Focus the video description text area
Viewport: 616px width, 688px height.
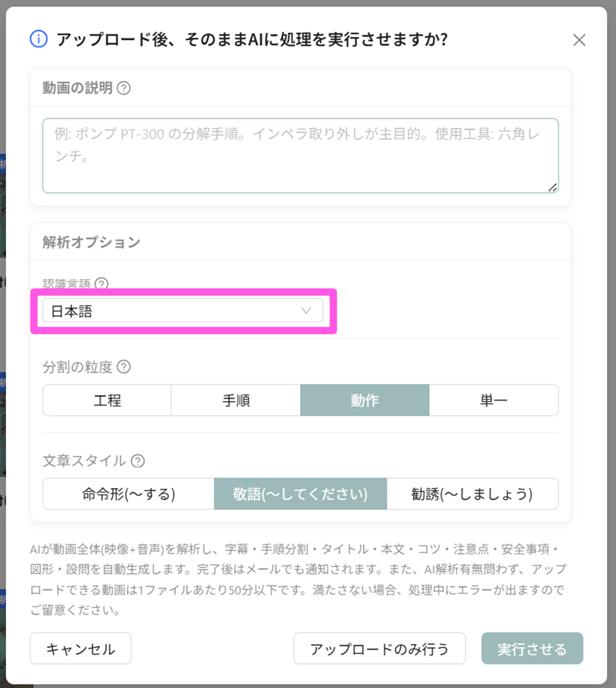point(300,155)
